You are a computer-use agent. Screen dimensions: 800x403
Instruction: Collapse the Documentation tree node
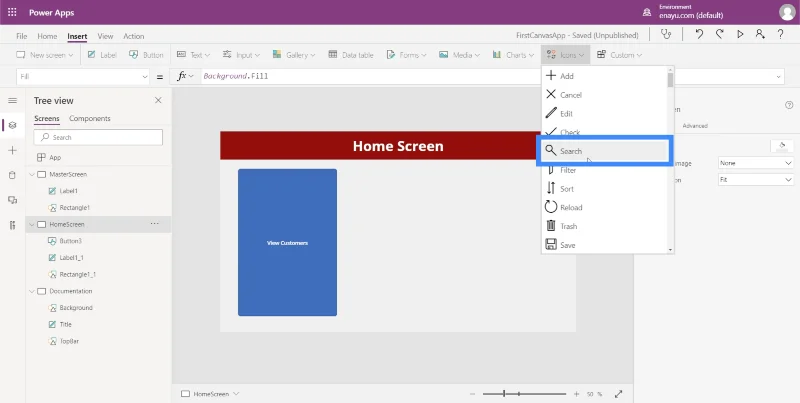32,291
